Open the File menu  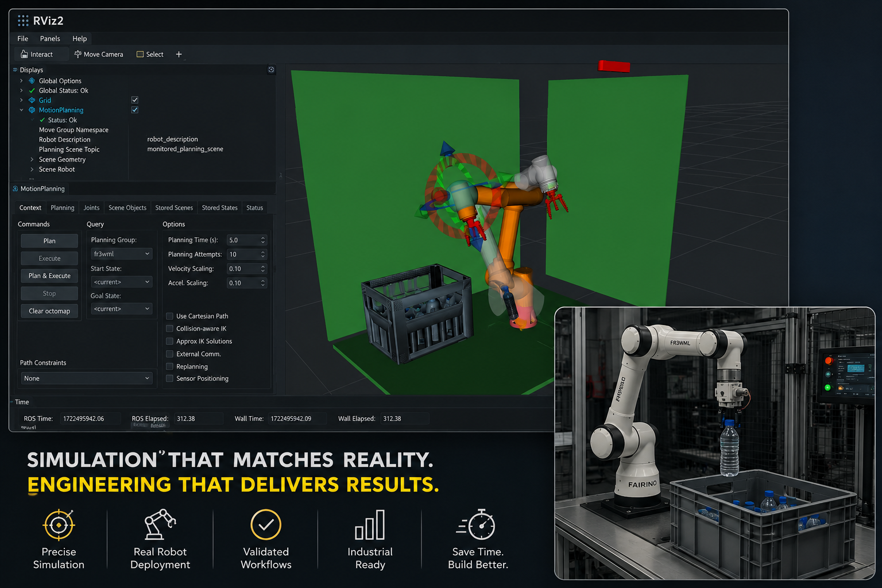coord(23,38)
